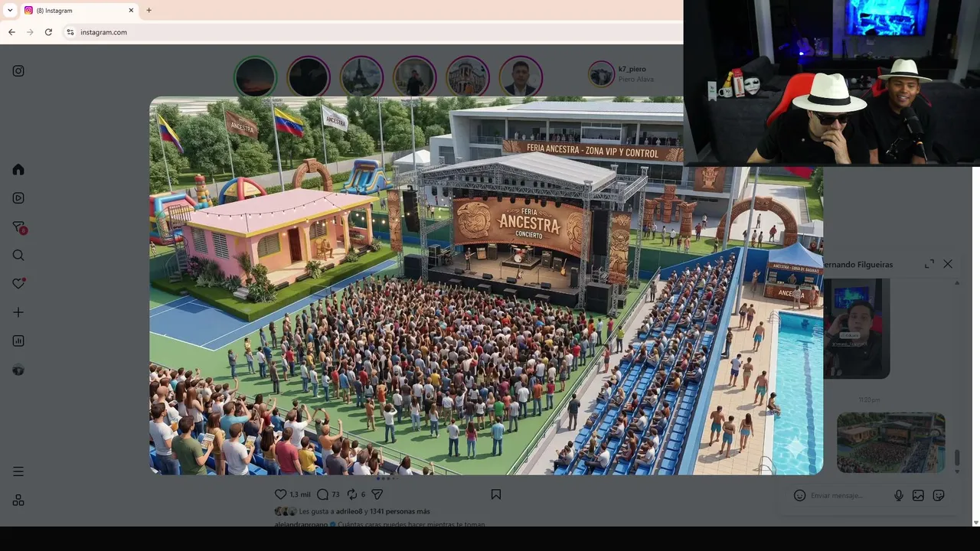View the 1341 personas más likes list
The height and width of the screenshot is (551, 980).
point(400,511)
